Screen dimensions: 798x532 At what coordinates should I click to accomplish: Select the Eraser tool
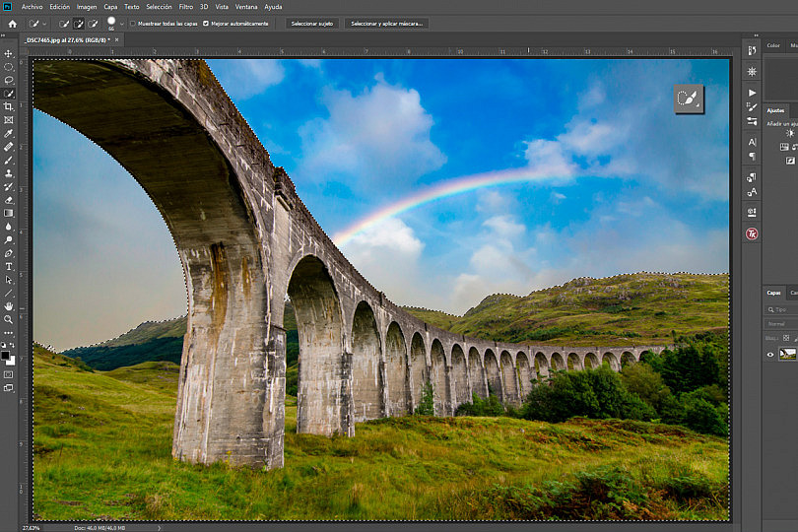click(x=8, y=200)
